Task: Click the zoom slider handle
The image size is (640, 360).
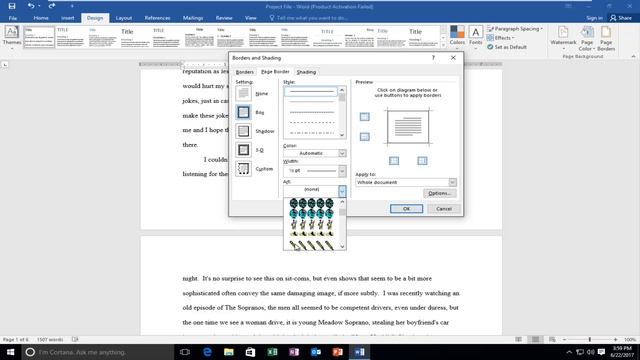Action: [589, 339]
